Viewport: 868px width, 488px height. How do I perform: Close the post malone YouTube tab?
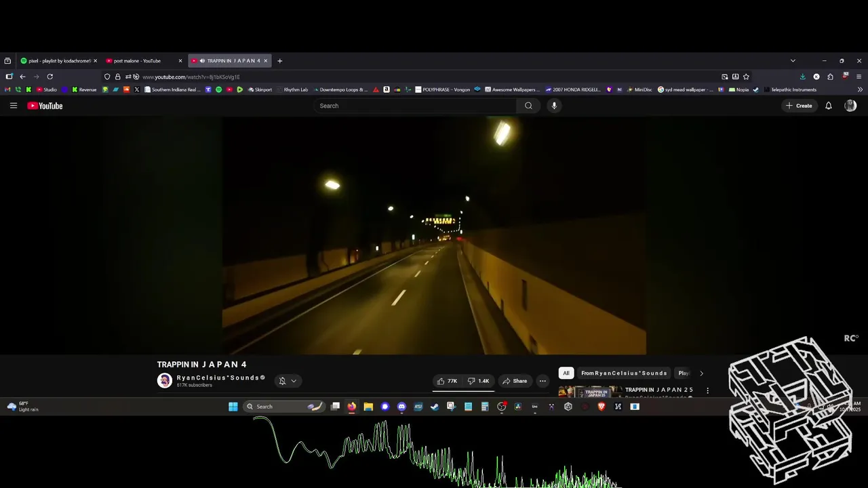point(180,61)
